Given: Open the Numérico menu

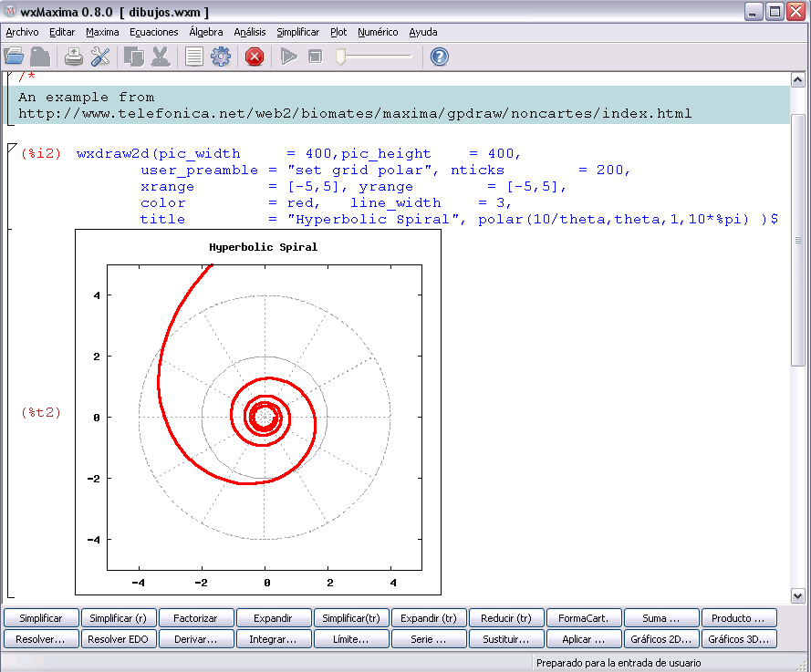Looking at the screenshot, I should tap(378, 32).
